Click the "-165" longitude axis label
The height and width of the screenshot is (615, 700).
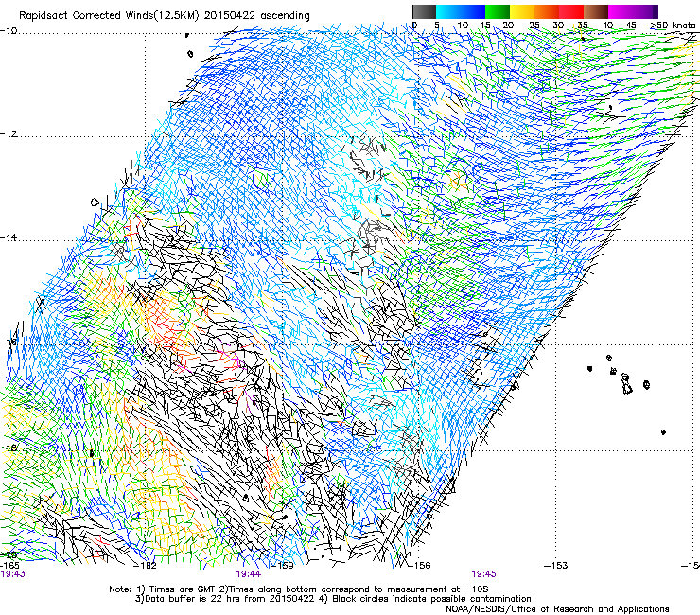tap(10, 566)
